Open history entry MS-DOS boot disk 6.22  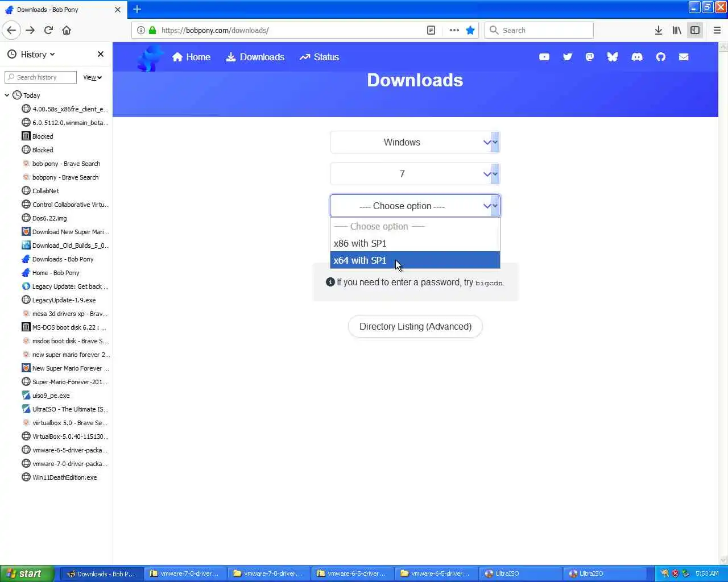[65, 327]
